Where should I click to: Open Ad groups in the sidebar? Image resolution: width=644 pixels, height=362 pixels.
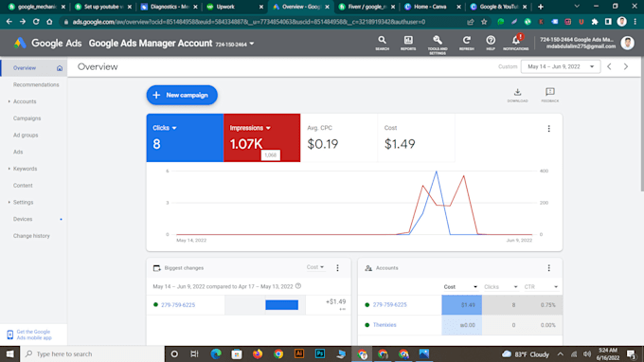click(26, 136)
